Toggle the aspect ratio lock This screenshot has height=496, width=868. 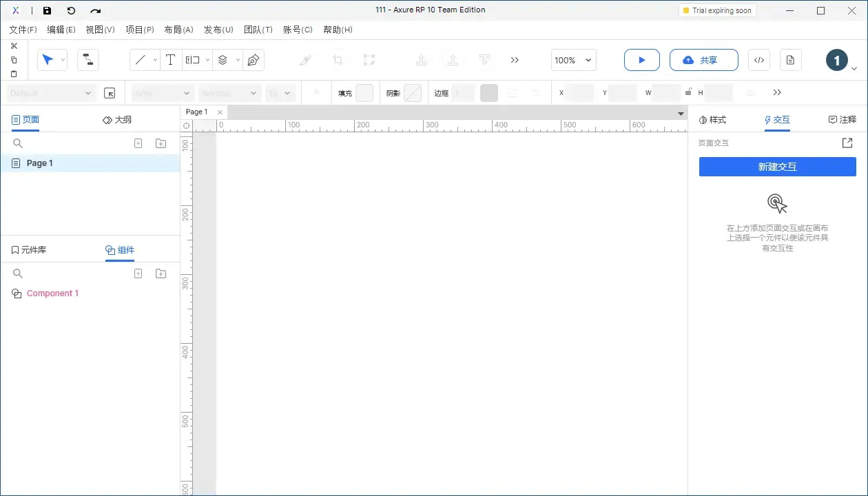pos(688,92)
